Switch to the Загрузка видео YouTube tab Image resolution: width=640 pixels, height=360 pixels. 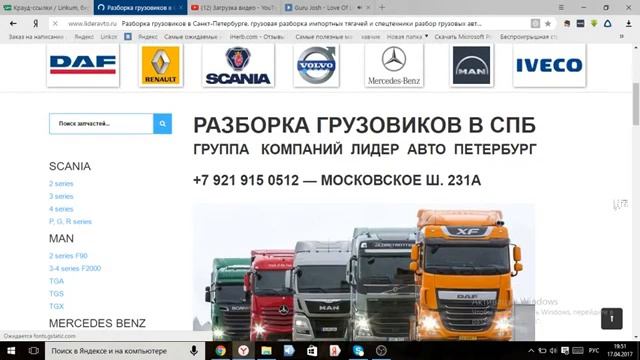click(x=233, y=7)
